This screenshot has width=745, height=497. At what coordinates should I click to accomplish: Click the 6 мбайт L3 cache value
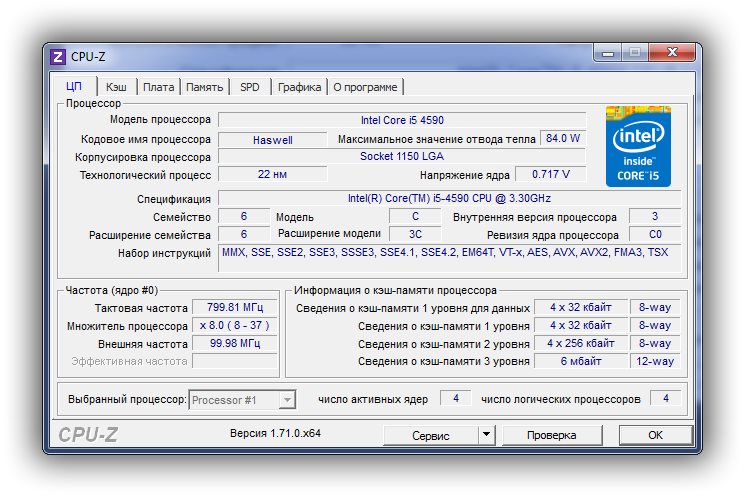[x=581, y=361]
